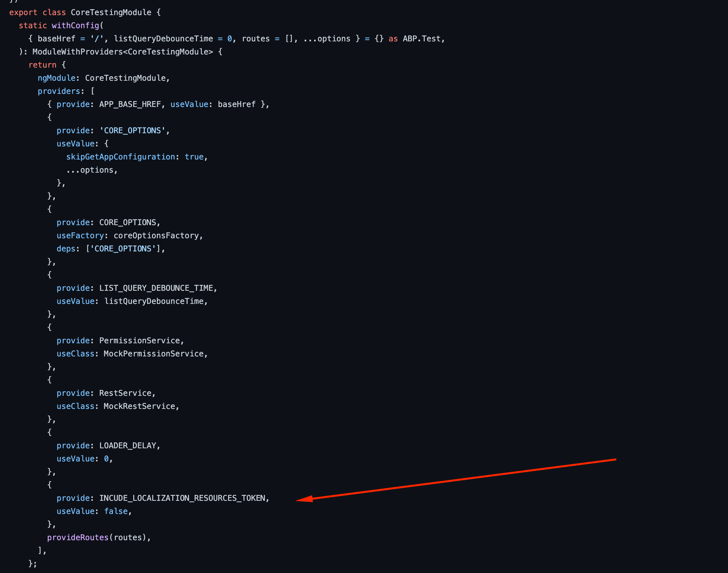The image size is (728, 573).
Task: Click the ngModule property key
Action: point(56,78)
